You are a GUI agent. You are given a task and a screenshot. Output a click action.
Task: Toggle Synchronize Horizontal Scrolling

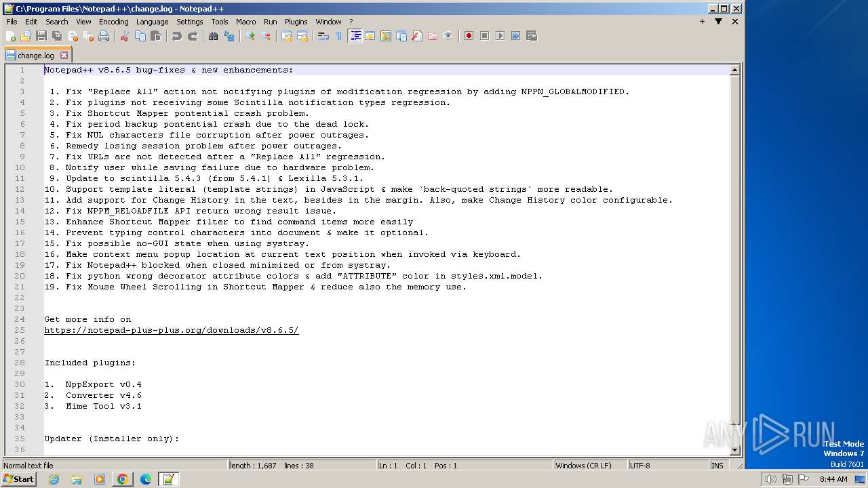[x=302, y=36]
